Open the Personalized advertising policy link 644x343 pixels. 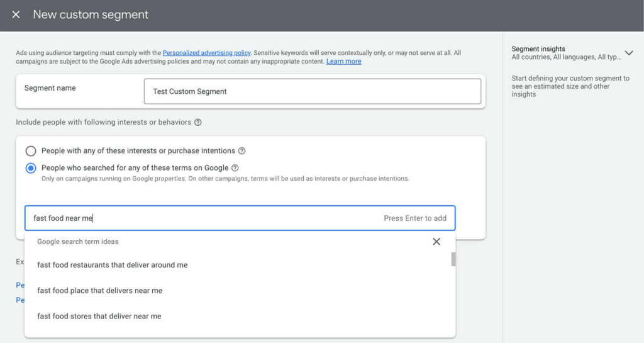pos(206,53)
